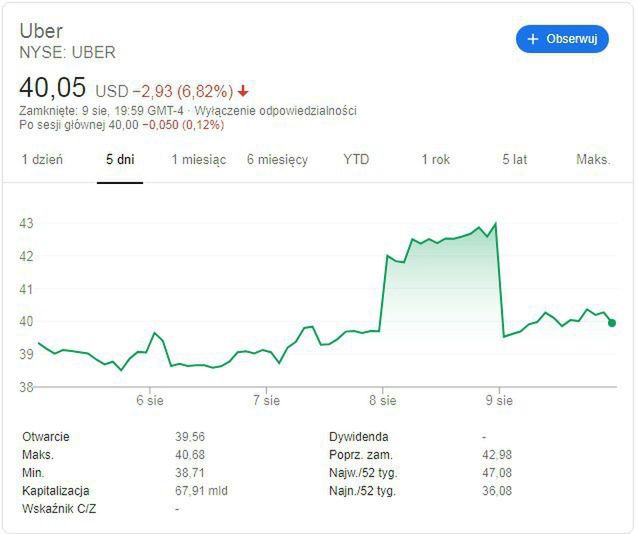Click the Obserwuj follow button

coord(562,39)
